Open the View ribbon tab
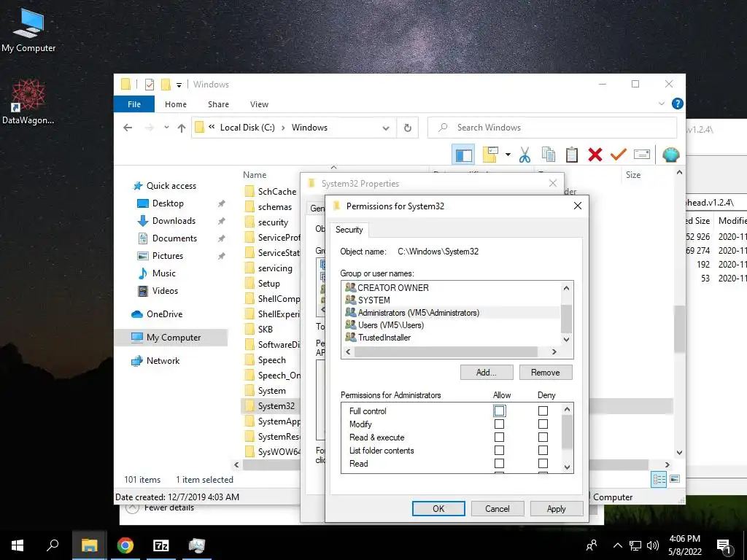This screenshot has width=747, height=560. pyautogui.click(x=259, y=104)
